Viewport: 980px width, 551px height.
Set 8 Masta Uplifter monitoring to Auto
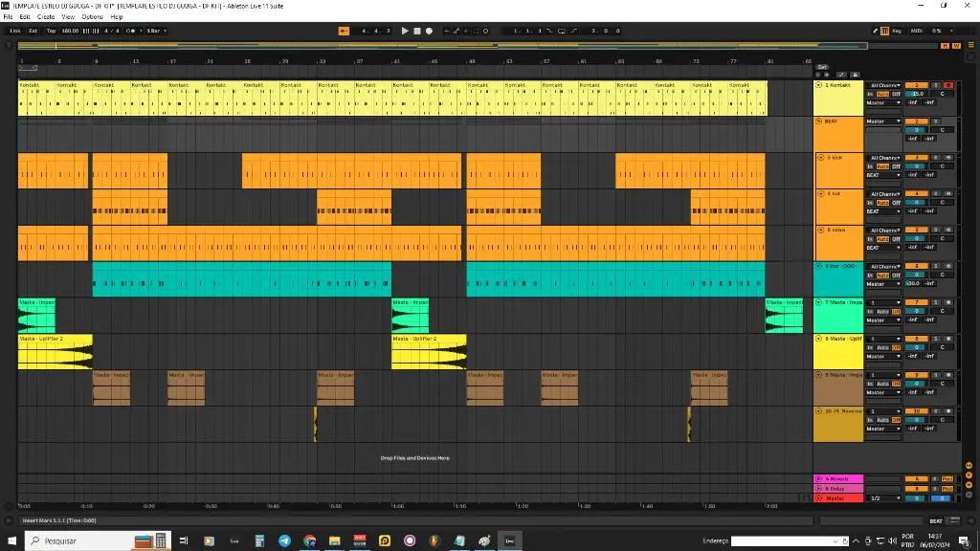(881, 348)
